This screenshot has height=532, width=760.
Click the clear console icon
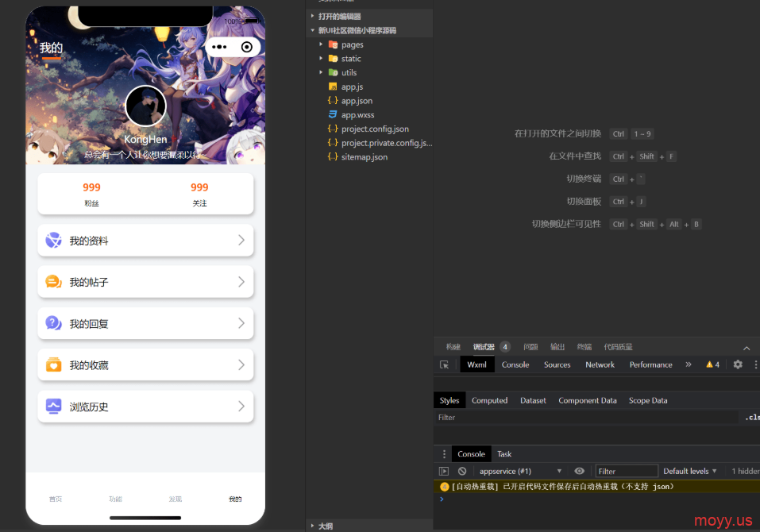(x=462, y=471)
